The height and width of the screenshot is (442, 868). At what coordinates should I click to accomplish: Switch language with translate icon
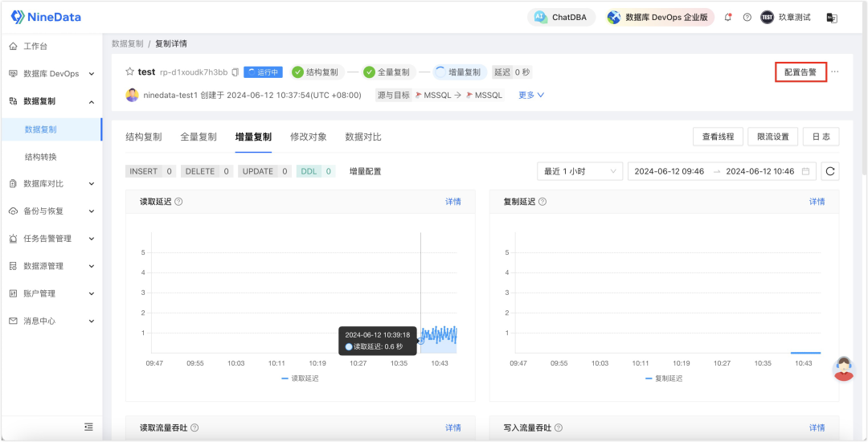832,18
